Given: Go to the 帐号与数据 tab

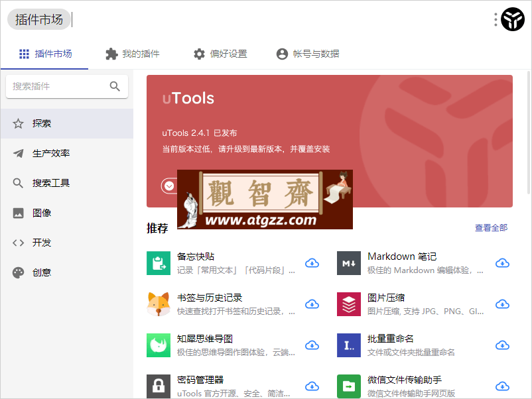Looking at the screenshot, I should [x=308, y=54].
